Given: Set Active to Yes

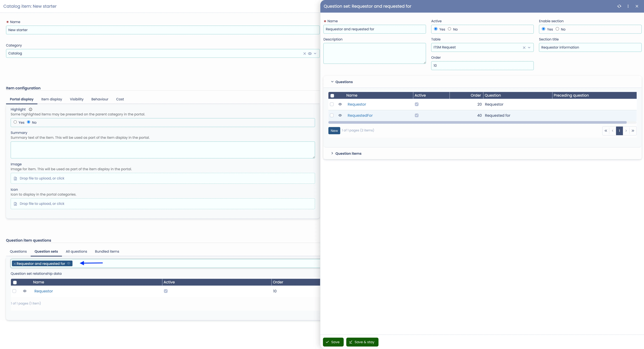Looking at the screenshot, I should (436, 29).
